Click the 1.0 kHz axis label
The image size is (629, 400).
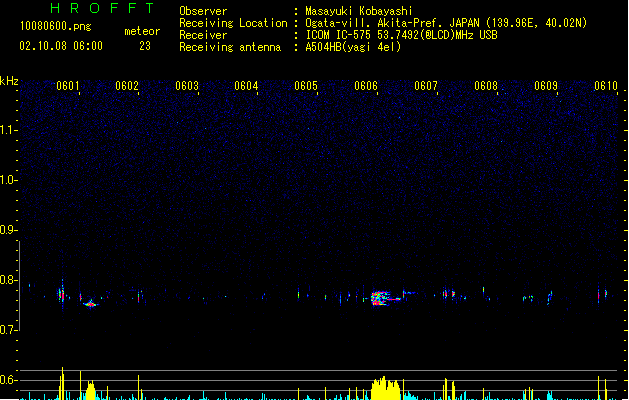point(8,180)
